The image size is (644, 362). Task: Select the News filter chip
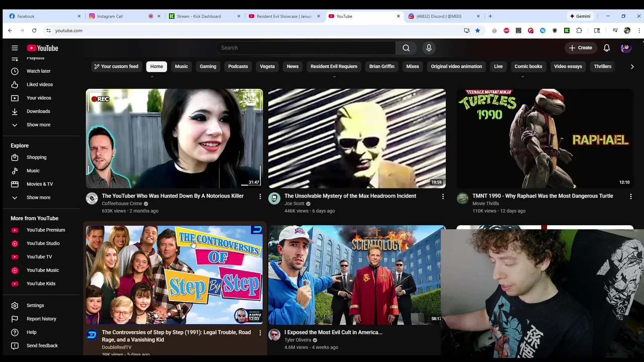[292, 66]
